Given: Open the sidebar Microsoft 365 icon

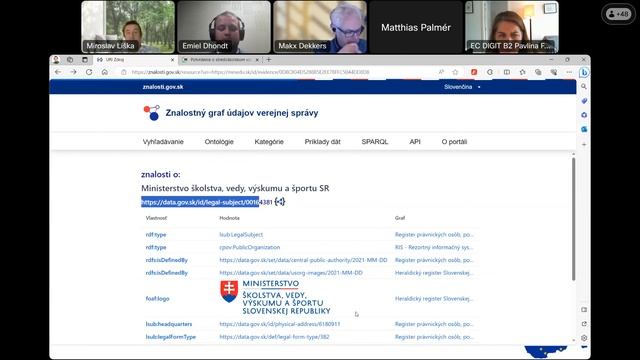Looking at the screenshot, I should (584, 115).
